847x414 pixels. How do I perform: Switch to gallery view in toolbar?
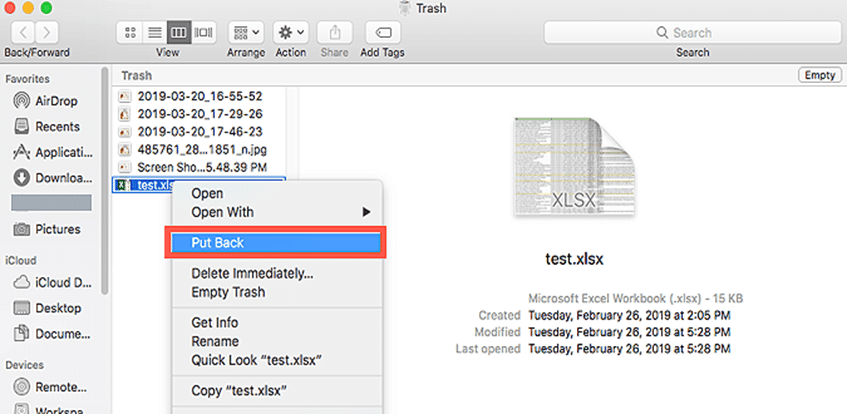204,32
